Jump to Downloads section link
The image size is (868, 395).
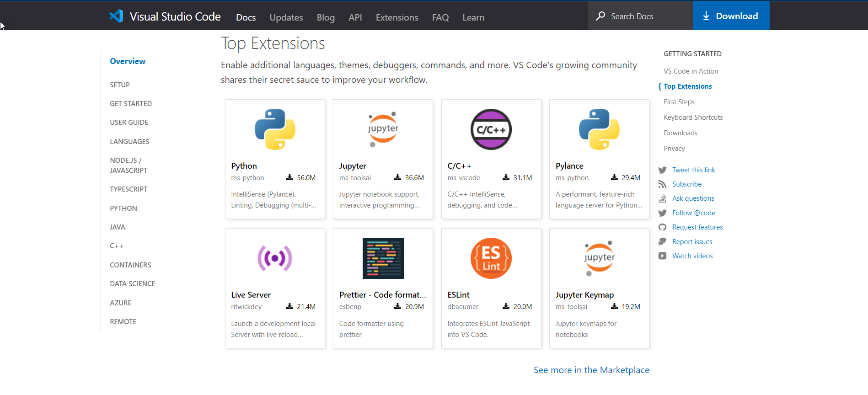coord(680,133)
